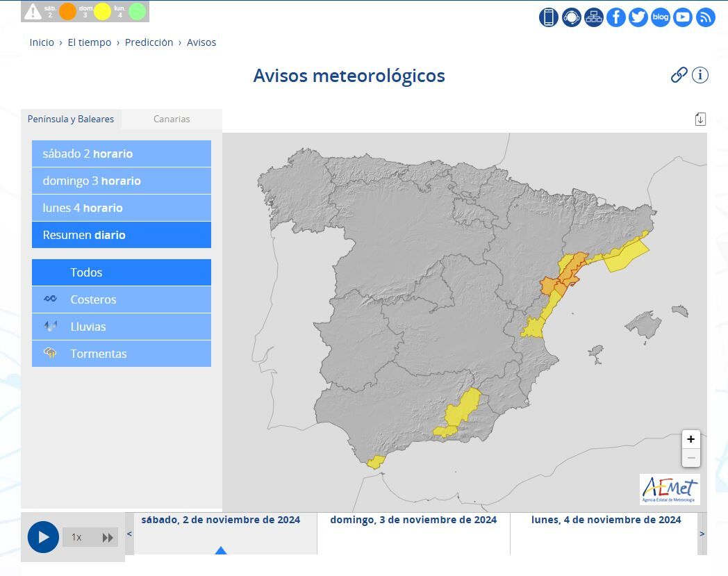Filter warnings by Lluvias
Screen dimensions: 728x576
(122, 327)
